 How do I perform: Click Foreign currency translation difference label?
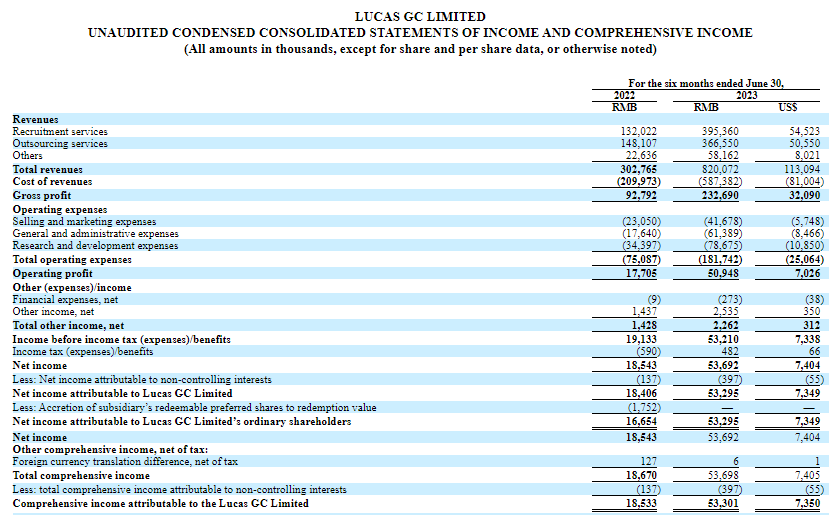point(125,462)
